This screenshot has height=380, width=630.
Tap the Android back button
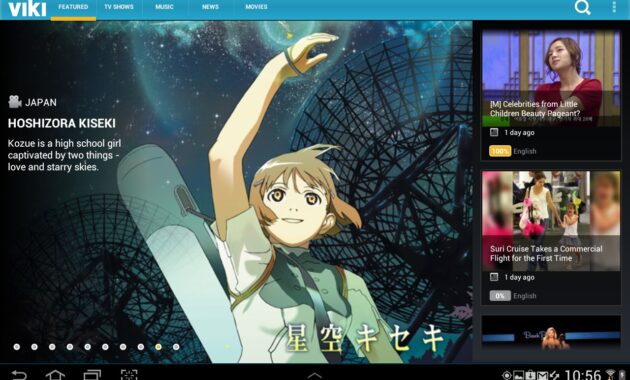click(19, 375)
